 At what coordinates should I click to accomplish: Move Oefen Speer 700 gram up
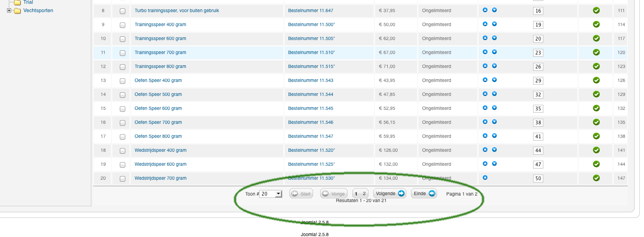point(485,122)
